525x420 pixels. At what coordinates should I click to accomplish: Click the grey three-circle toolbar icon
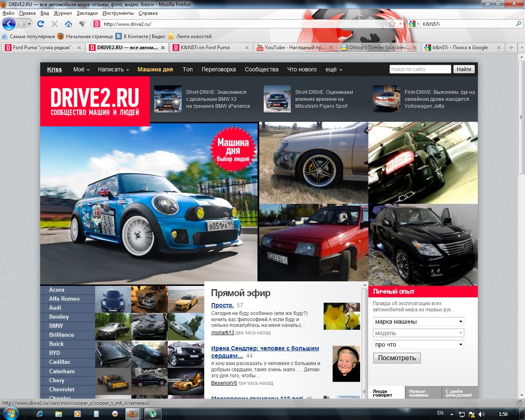tap(82, 24)
